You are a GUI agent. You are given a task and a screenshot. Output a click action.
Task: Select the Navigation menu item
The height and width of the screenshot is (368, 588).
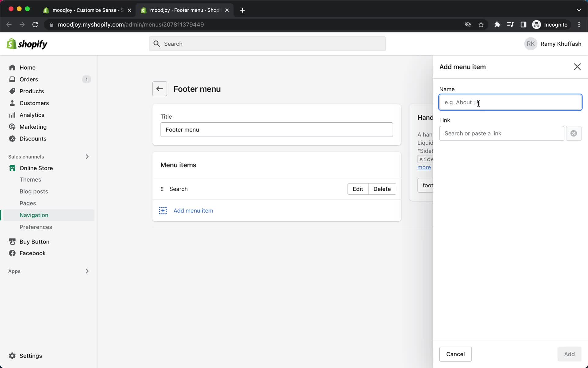pos(34,215)
